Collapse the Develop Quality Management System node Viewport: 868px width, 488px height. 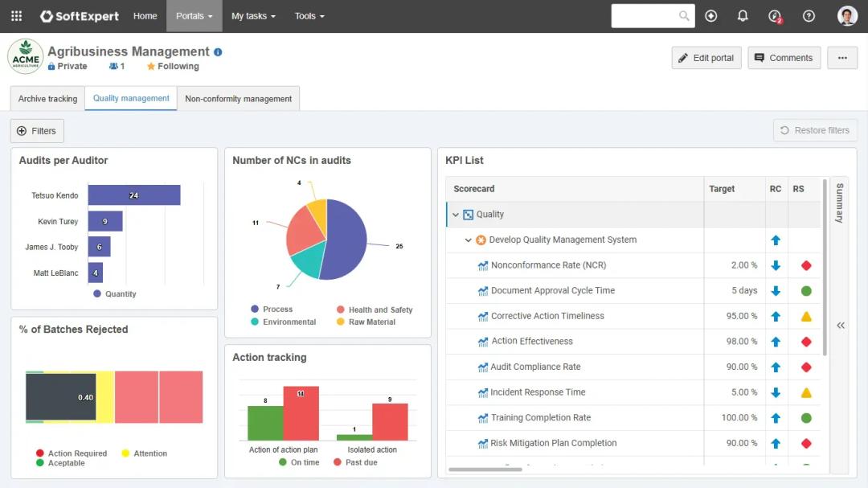click(x=469, y=240)
